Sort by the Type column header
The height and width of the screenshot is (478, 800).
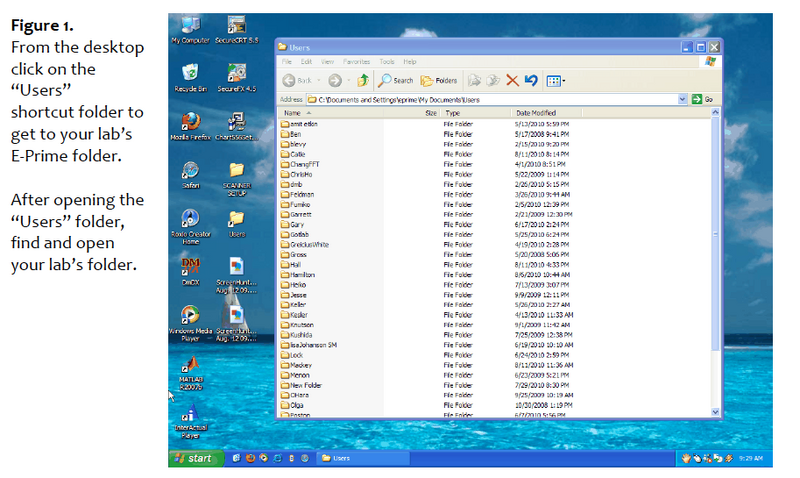(476, 113)
